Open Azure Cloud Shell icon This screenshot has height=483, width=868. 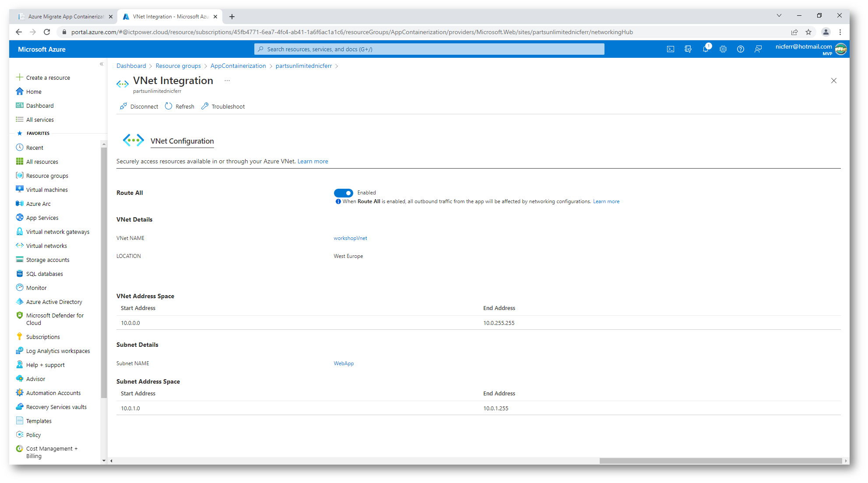670,49
